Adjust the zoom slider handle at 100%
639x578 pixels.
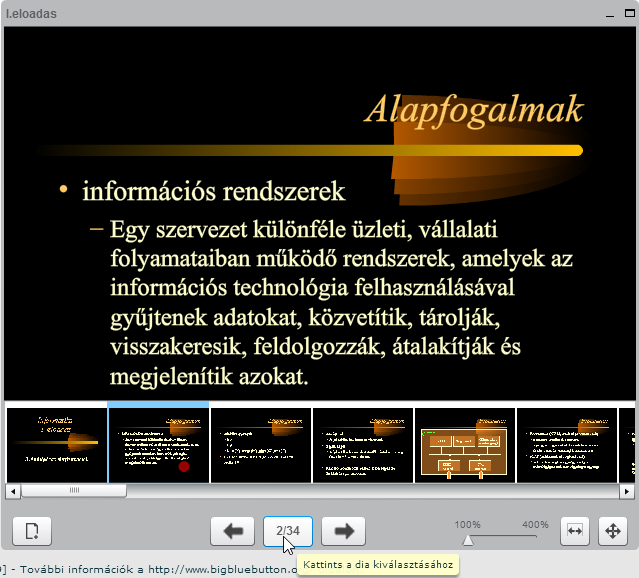coord(468,540)
